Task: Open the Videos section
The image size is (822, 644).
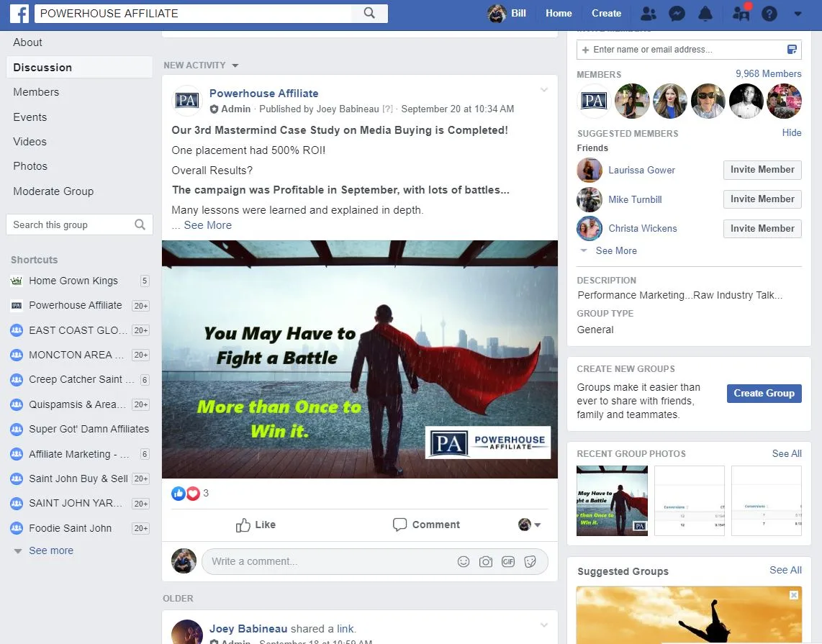Action: [x=30, y=142]
